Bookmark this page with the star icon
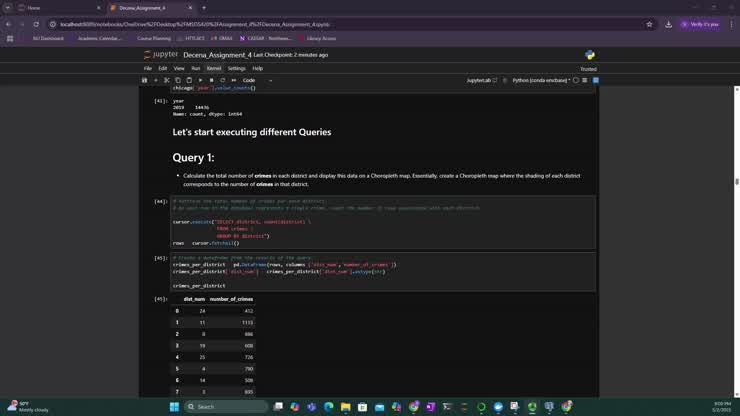Screen dimensions: 740x416 coord(649,24)
